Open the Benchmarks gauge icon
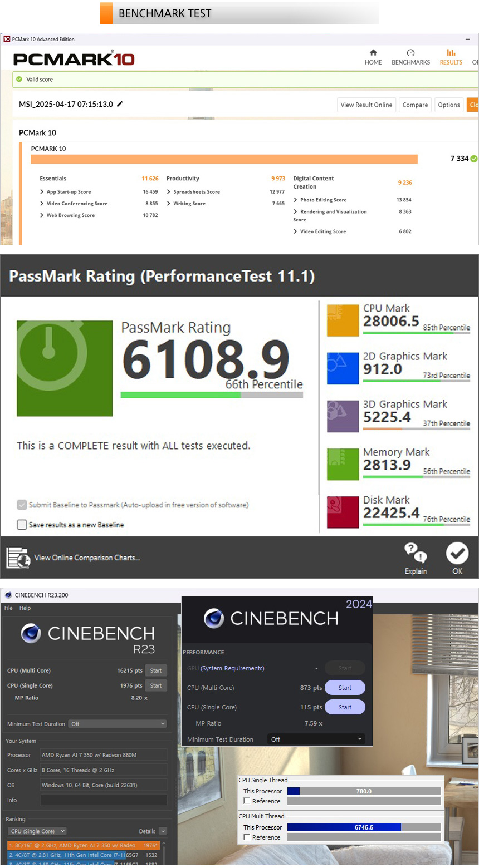The width and height of the screenshot is (479, 868). click(x=410, y=53)
